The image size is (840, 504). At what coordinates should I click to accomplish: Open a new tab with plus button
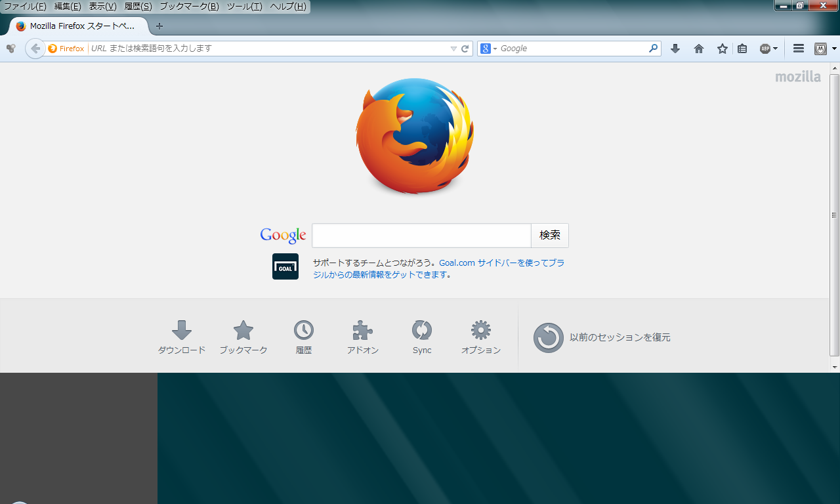pyautogui.click(x=159, y=26)
